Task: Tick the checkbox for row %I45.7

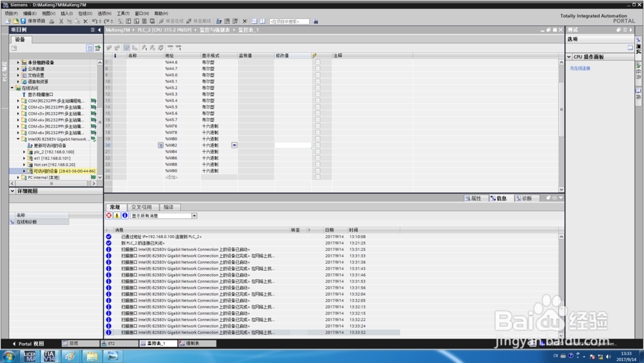Action: [x=317, y=120]
